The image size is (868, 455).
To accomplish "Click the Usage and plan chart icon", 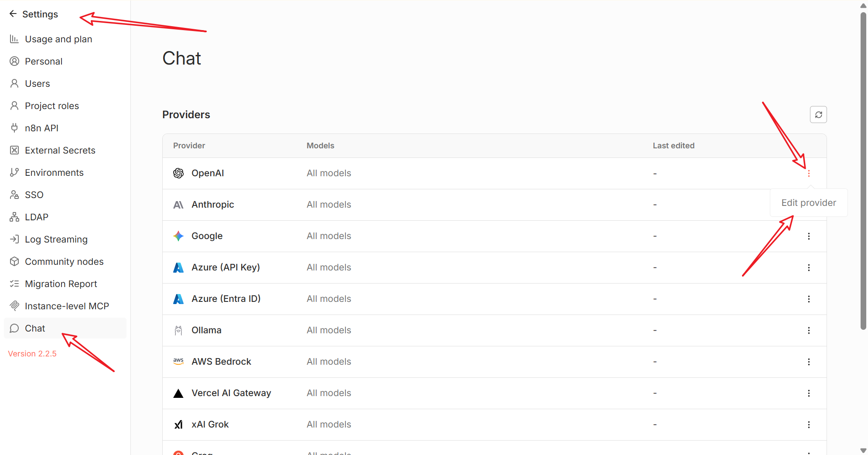I will point(14,39).
